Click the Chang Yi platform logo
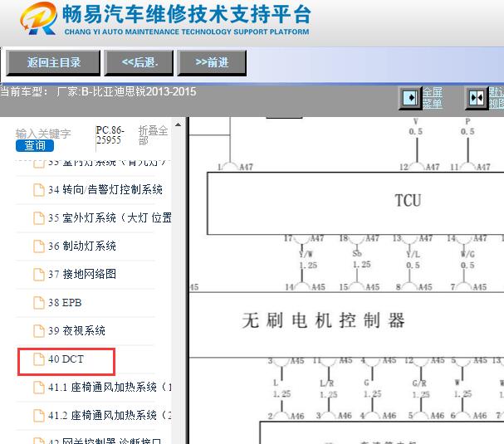The image size is (504, 444). pos(38,18)
